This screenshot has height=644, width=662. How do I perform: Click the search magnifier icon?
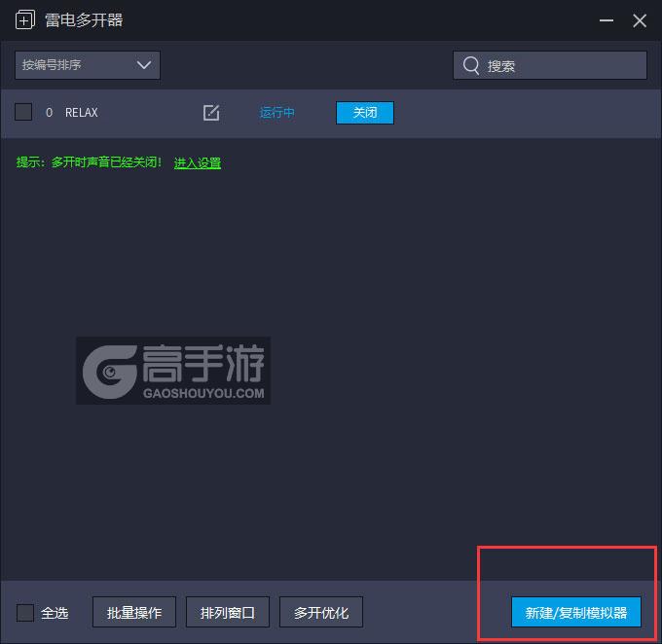click(x=471, y=65)
